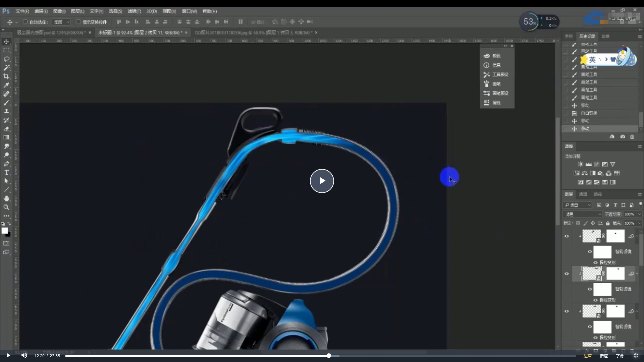Screen dimensions: 644x362
Task: Open the 图像(I) menu
Action: pyautogui.click(x=59, y=11)
